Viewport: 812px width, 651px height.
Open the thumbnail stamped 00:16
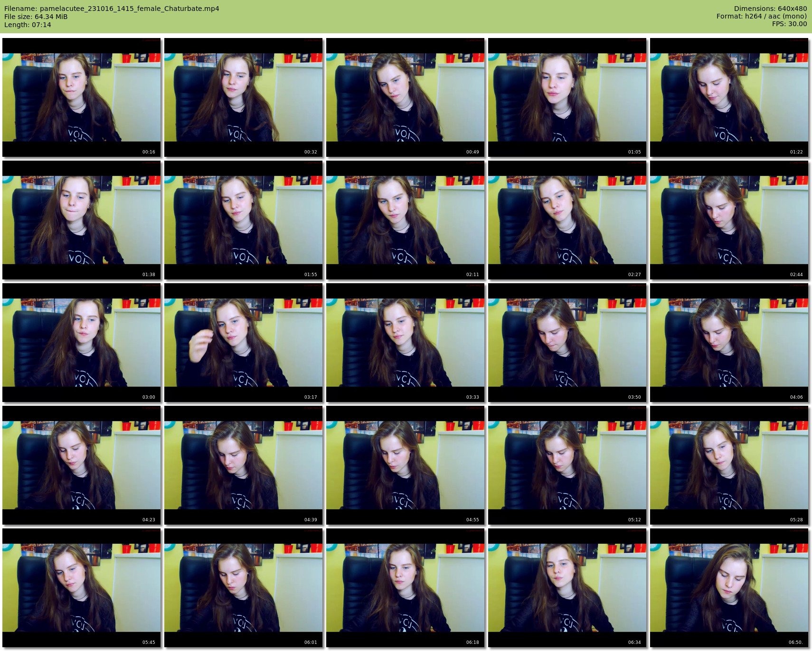pos(82,97)
